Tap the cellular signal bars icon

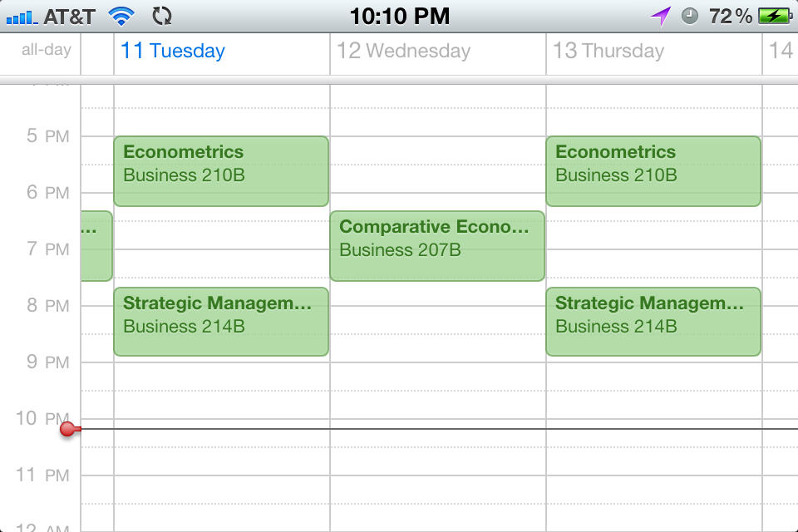click(x=22, y=17)
